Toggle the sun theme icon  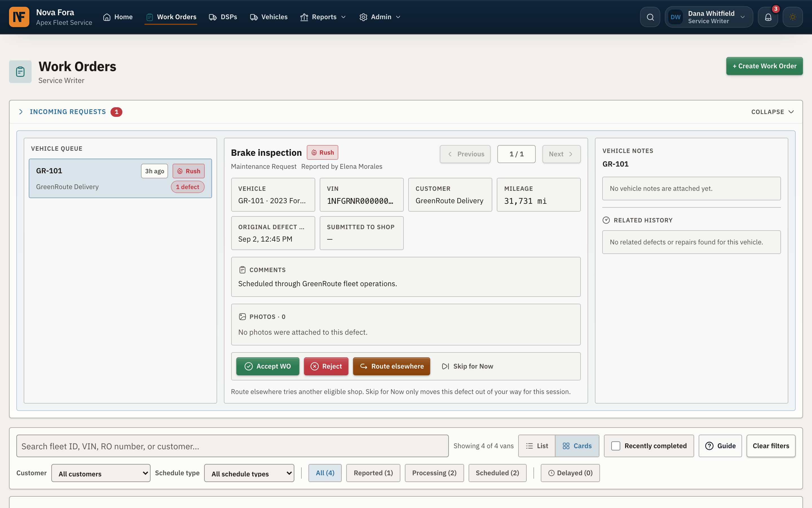(x=793, y=17)
